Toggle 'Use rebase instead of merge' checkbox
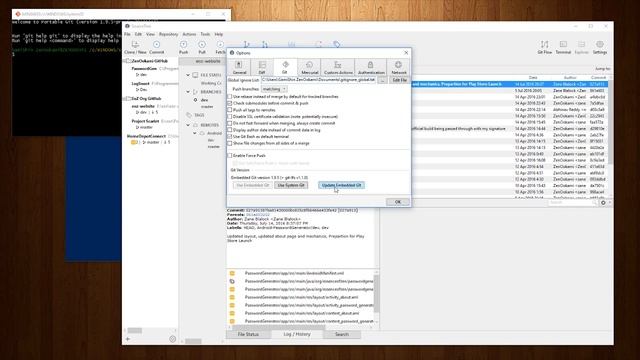This screenshot has height=360, width=640. point(230,97)
